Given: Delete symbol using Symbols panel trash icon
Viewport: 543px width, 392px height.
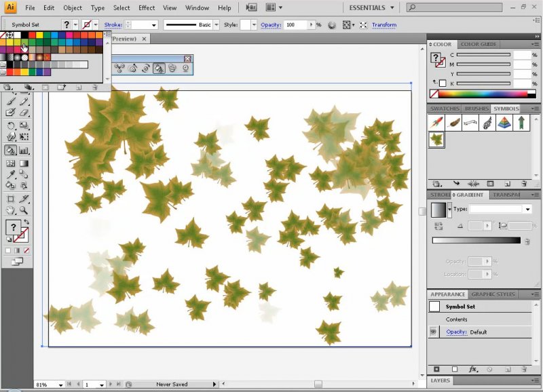Looking at the screenshot, I should (524, 183).
